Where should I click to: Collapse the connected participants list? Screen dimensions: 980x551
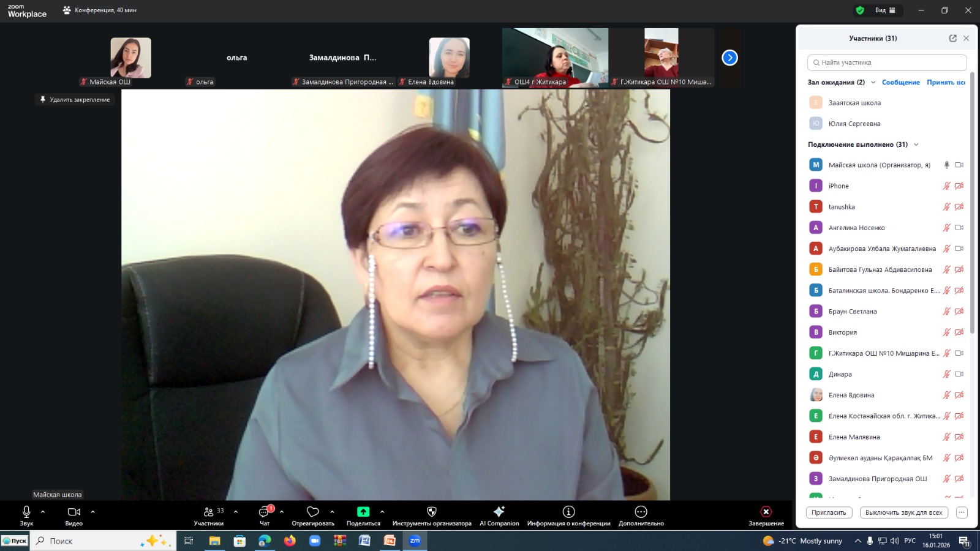[916, 145]
